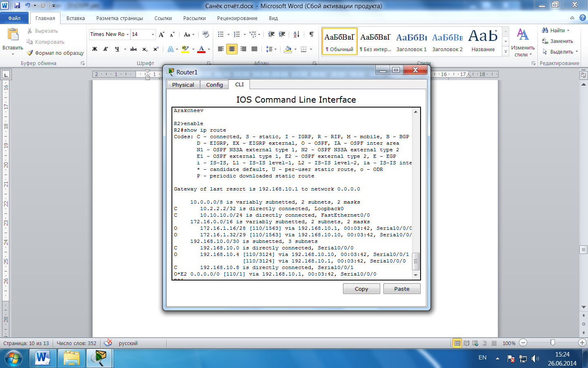
Task: Toggle subscript formatting
Action: (145, 49)
